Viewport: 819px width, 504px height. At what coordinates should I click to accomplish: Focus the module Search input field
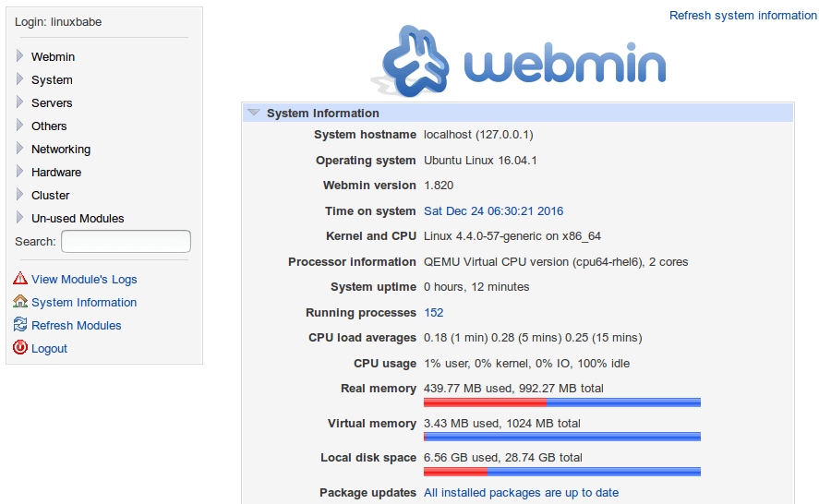pos(126,242)
